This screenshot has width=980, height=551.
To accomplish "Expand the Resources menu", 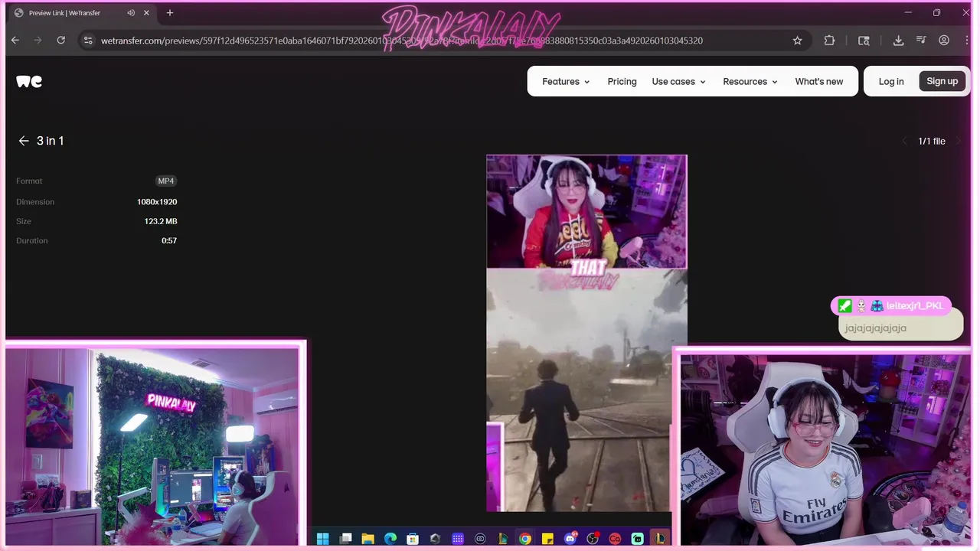I will (x=750, y=81).
